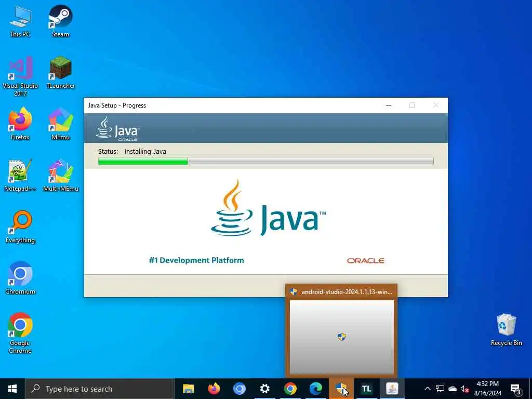Select the Firefox desktop shortcut

(20, 124)
